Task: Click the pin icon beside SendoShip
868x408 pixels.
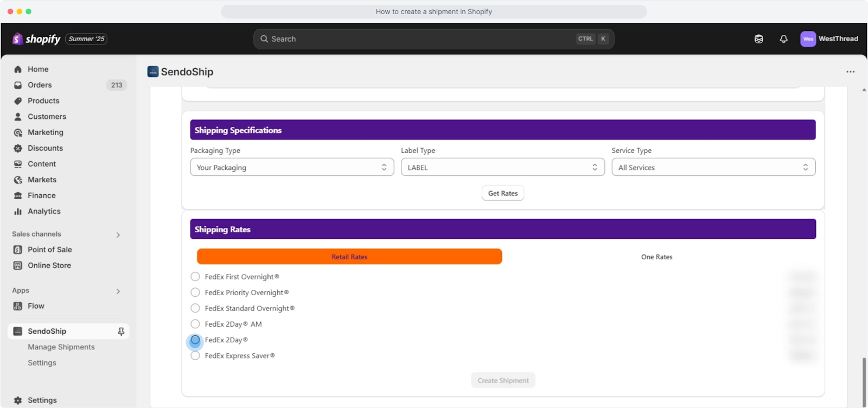Action: pyautogui.click(x=121, y=331)
